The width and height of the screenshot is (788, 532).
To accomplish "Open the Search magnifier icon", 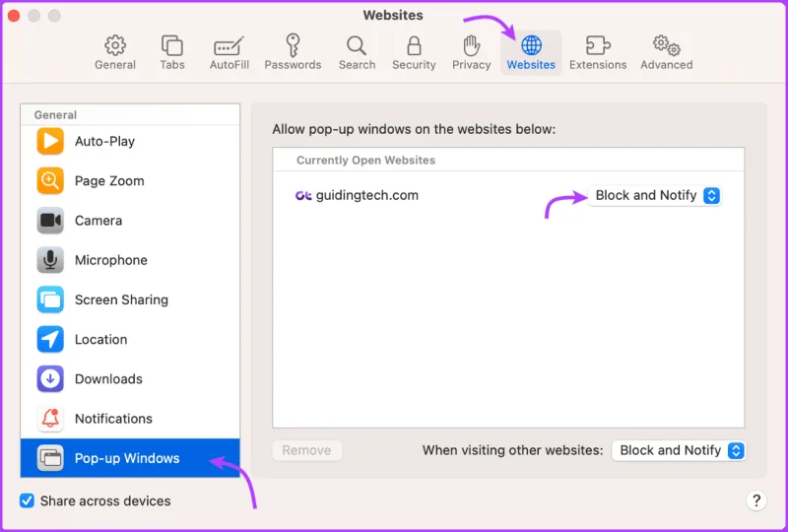I will (x=357, y=45).
